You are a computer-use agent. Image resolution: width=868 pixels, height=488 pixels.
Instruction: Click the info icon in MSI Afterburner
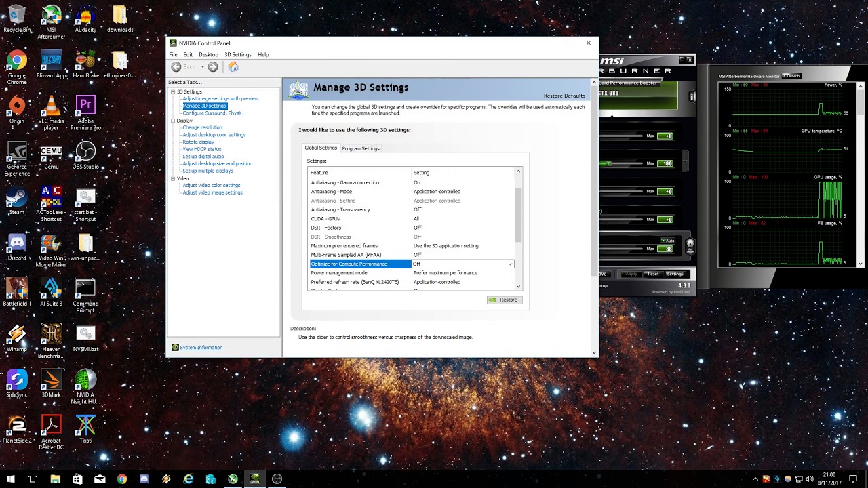point(692,97)
